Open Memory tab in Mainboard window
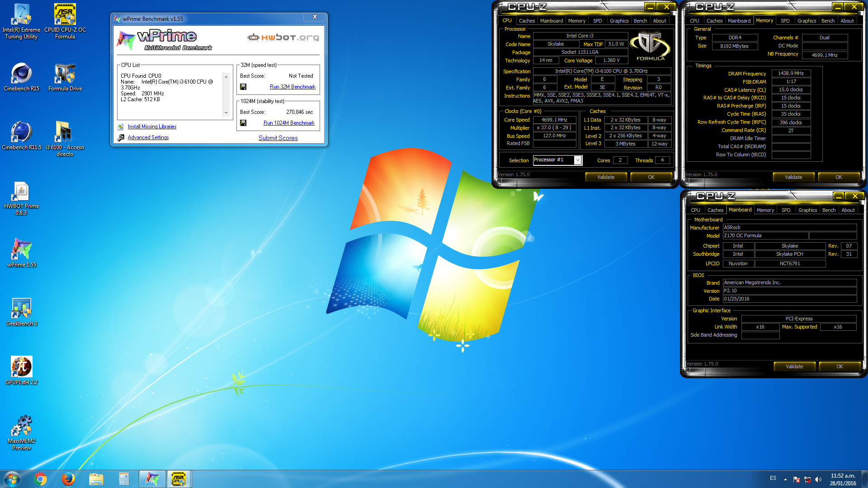The image size is (868, 488). point(765,210)
